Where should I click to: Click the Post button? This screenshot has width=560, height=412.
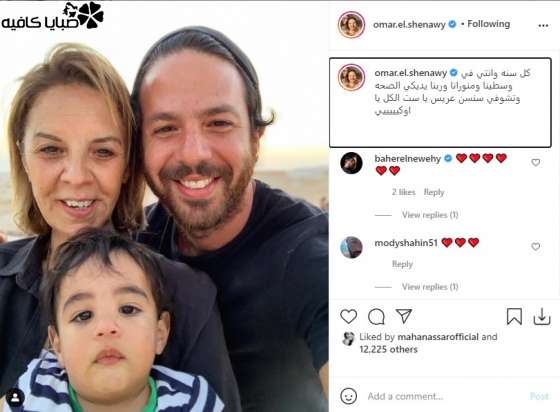(539, 396)
